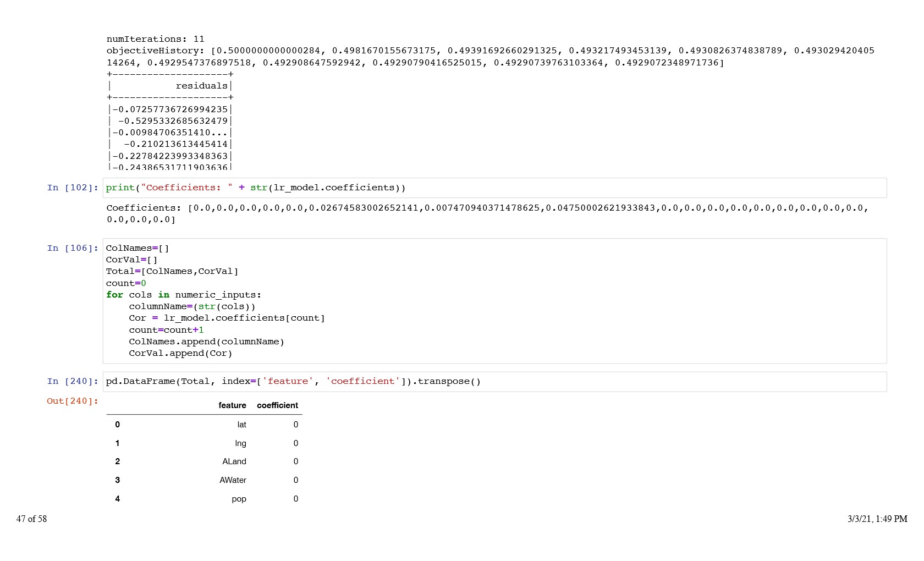The image size is (924, 561).
Task: Click the residuals table header in output
Action: 201,86
